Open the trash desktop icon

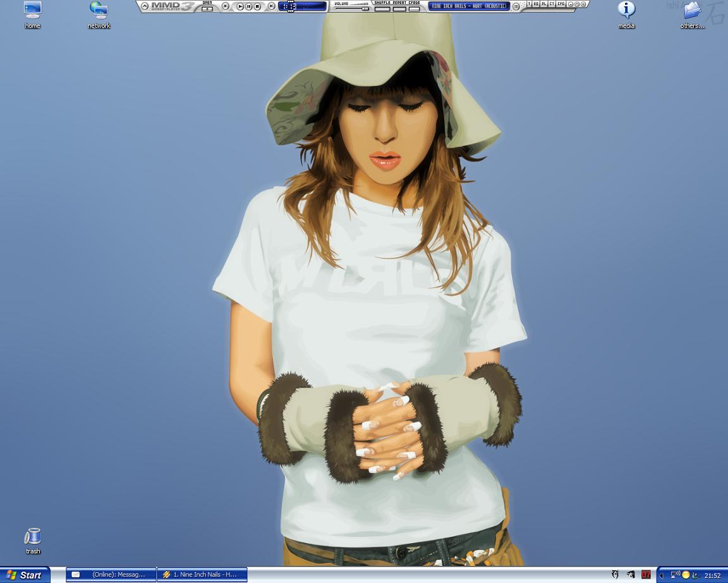tap(32, 541)
